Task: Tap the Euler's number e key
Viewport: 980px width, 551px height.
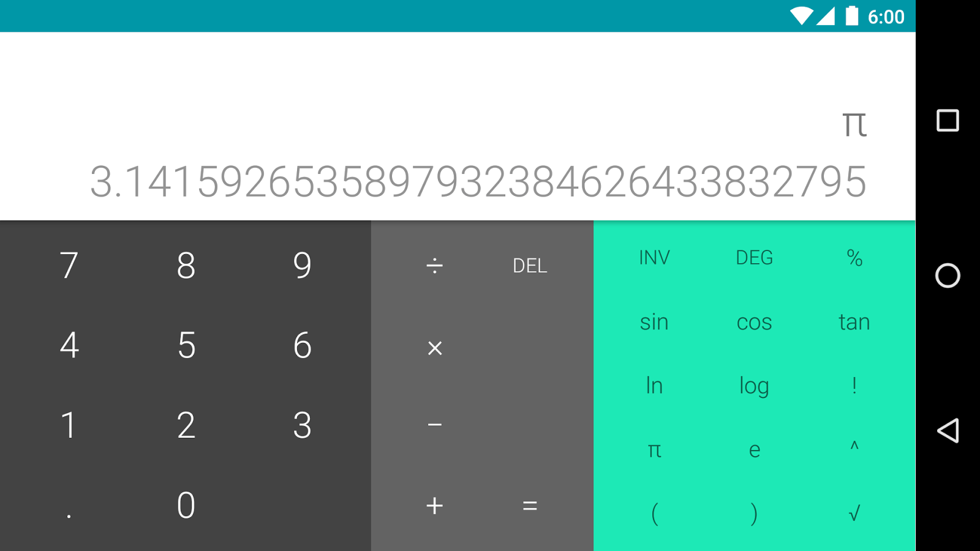Action: click(x=754, y=450)
